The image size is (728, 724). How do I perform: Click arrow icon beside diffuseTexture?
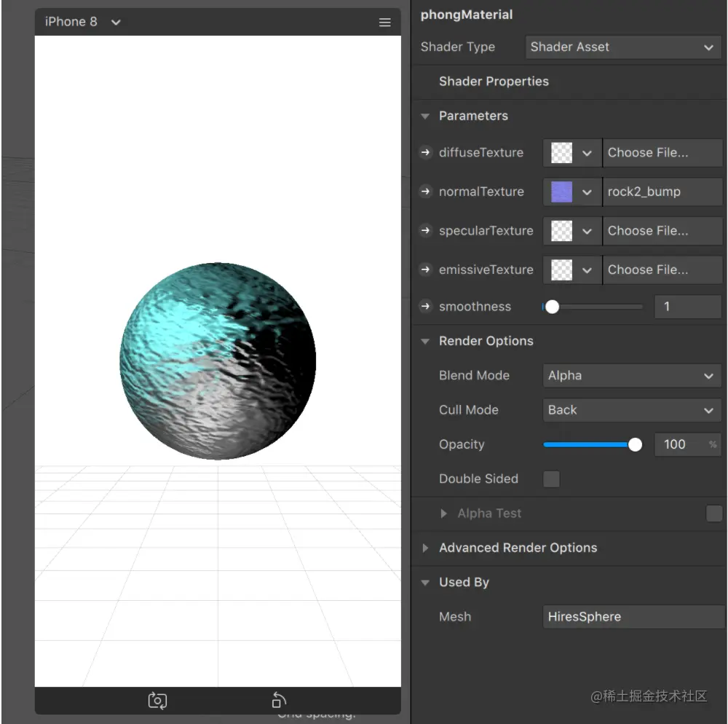point(425,152)
